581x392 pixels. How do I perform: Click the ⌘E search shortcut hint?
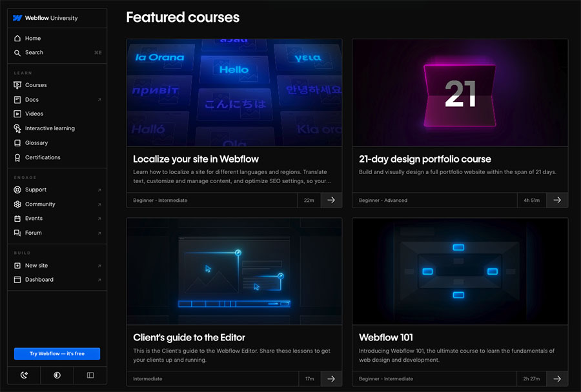click(98, 53)
